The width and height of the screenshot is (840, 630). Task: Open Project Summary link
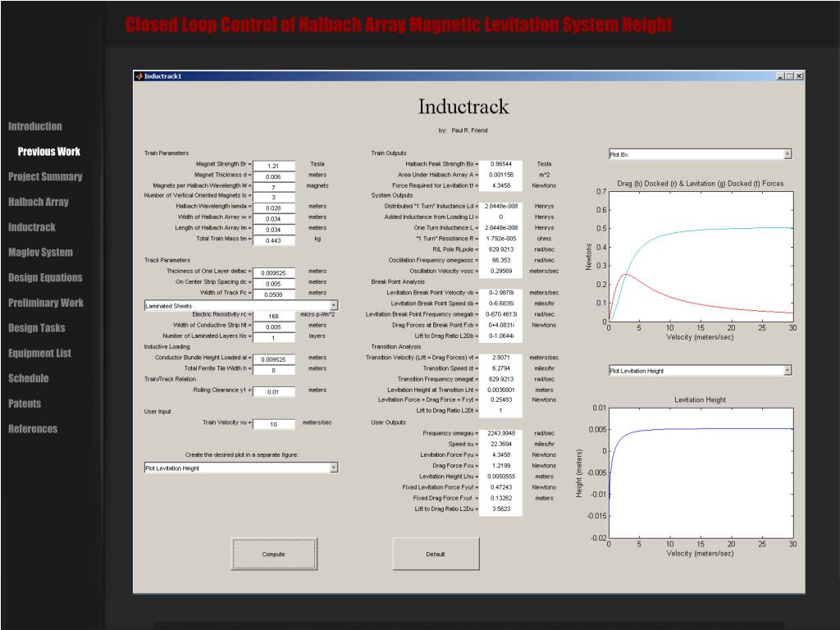pyautogui.click(x=45, y=177)
